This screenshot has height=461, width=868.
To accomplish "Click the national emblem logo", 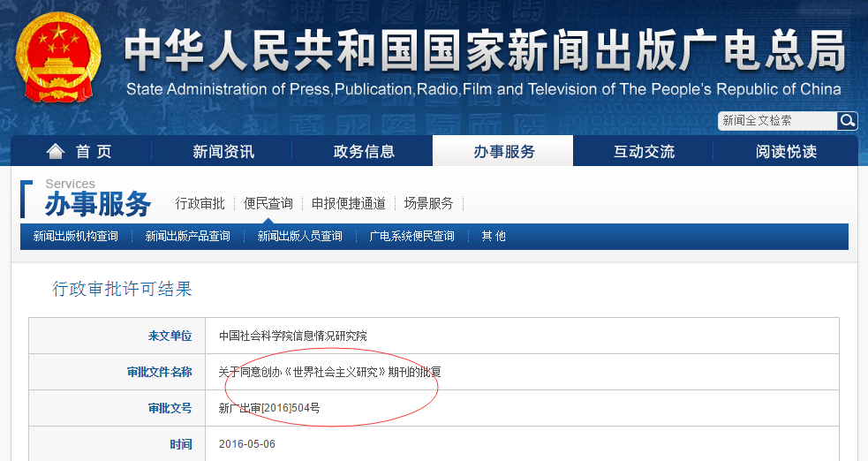I will (58, 58).
